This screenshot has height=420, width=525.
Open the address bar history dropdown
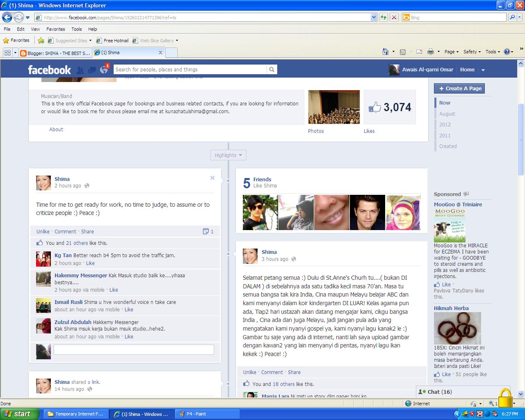tap(374, 17)
